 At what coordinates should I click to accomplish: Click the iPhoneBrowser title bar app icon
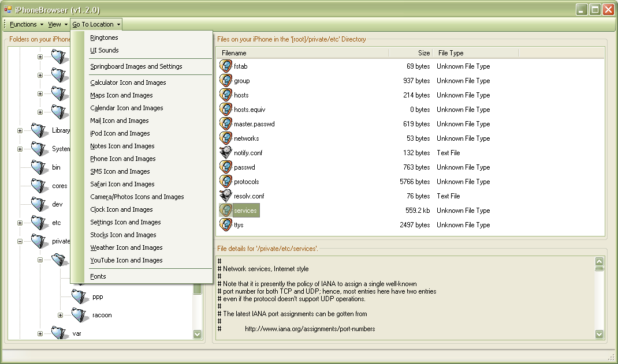coord(8,9)
